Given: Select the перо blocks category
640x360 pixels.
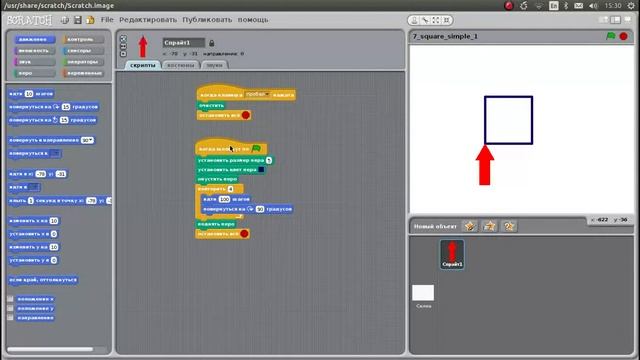Looking at the screenshot, I should (x=34, y=73).
